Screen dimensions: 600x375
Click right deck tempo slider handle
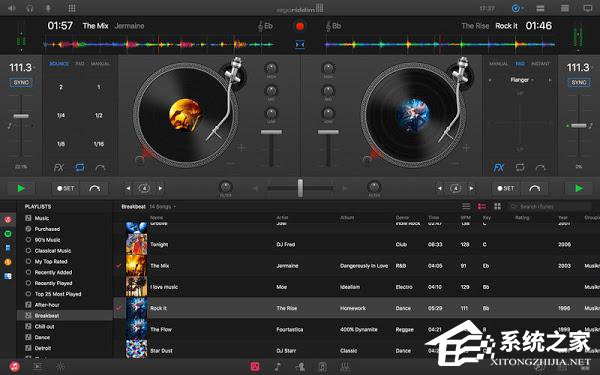(x=579, y=126)
